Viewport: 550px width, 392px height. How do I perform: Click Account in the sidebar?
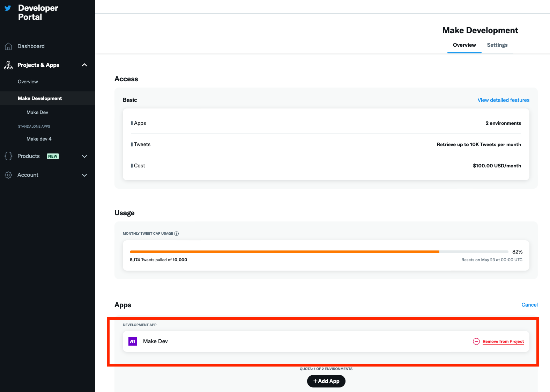tap(28, 175)
